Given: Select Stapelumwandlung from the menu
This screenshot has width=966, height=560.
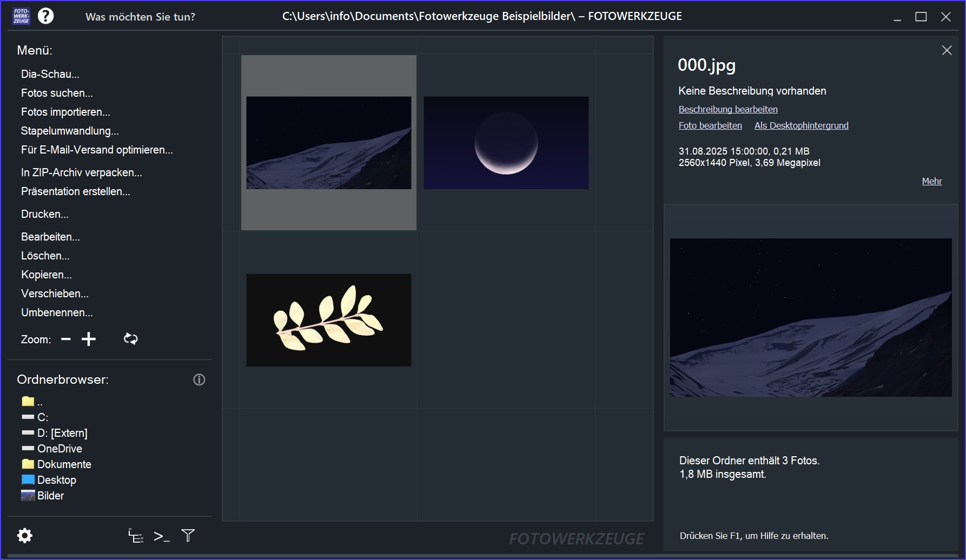Looking at the screenshot, I should coord(70,131).
